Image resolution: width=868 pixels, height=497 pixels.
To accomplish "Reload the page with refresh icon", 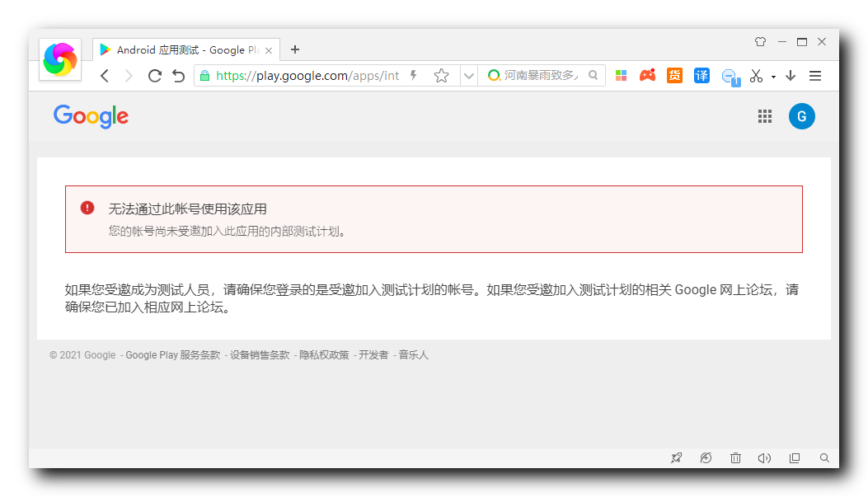I will [154, 76].
